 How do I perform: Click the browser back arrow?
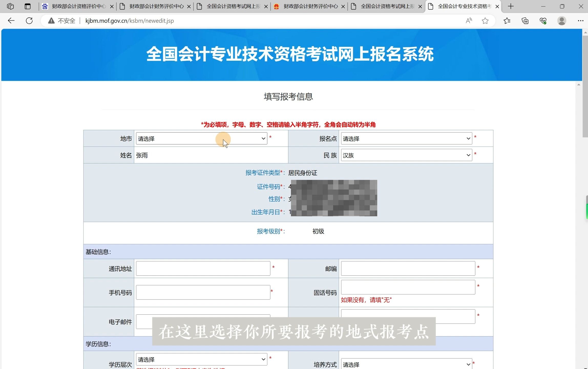pyautogui.click(x=11, y=21)
